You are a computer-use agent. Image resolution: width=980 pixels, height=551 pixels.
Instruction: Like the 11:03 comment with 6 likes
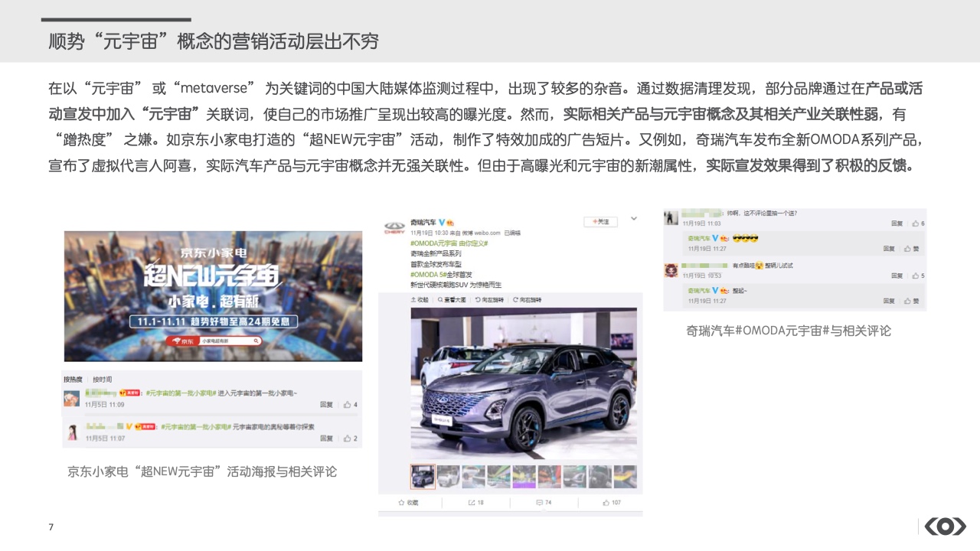(917, 223)
